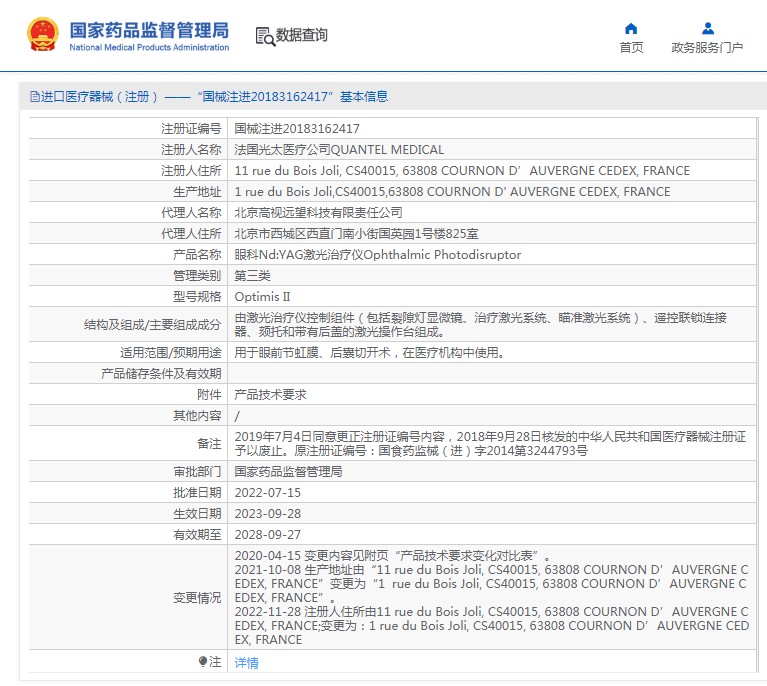
Task: Click the approval date 2022-07-15
Action: (267, 492)
